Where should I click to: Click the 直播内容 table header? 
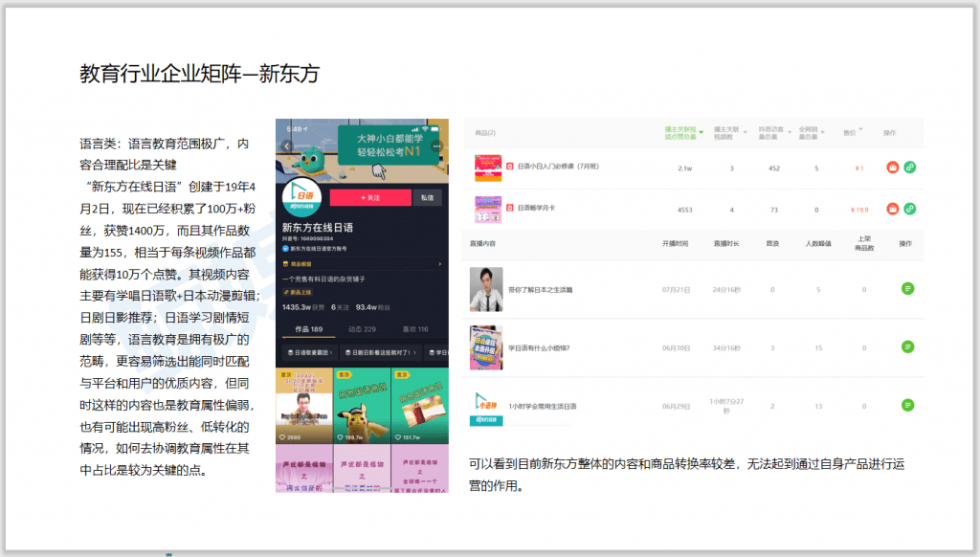click(x=482, y=244)
